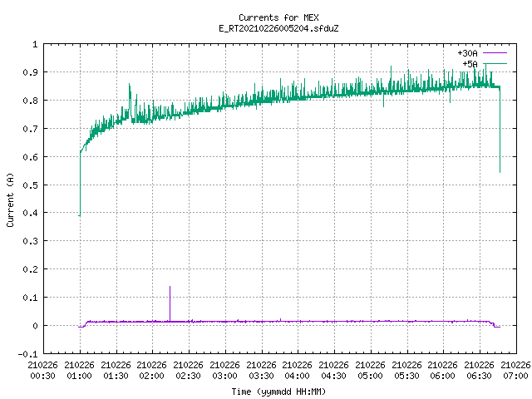This screenshot has width=532, height=399.
Task: Click x-axis tick label '210226 00:30'
Action: (x=42, y=371)
